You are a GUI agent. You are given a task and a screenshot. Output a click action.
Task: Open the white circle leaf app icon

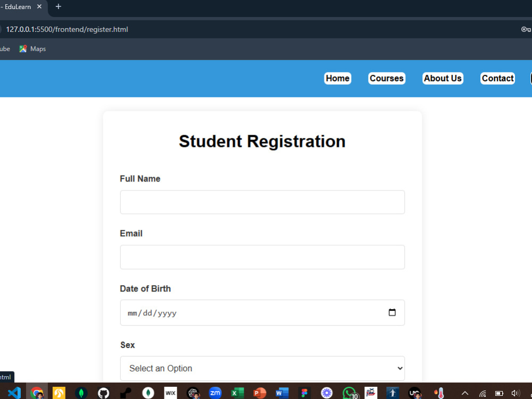(148, 393)
